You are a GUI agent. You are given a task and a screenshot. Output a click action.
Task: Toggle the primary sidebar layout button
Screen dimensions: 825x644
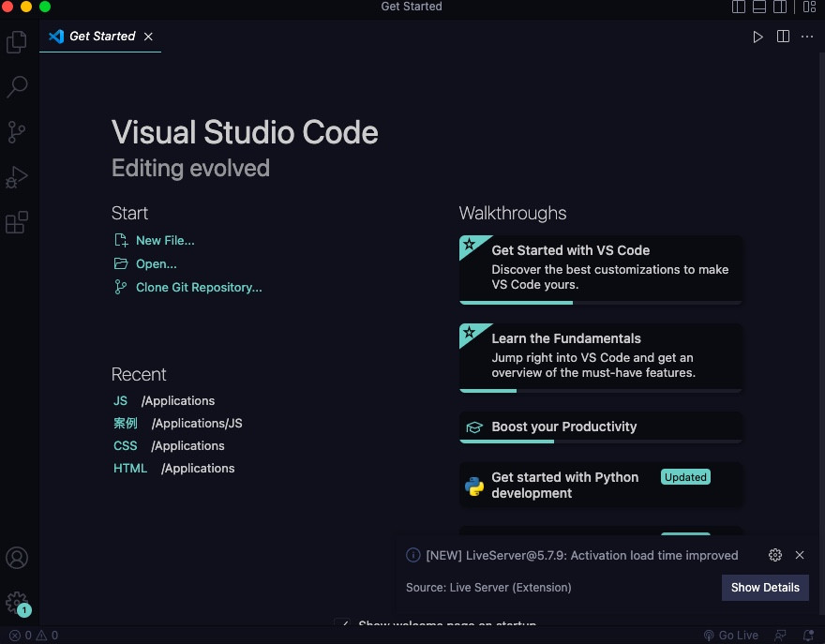click(x=739, y=7)
